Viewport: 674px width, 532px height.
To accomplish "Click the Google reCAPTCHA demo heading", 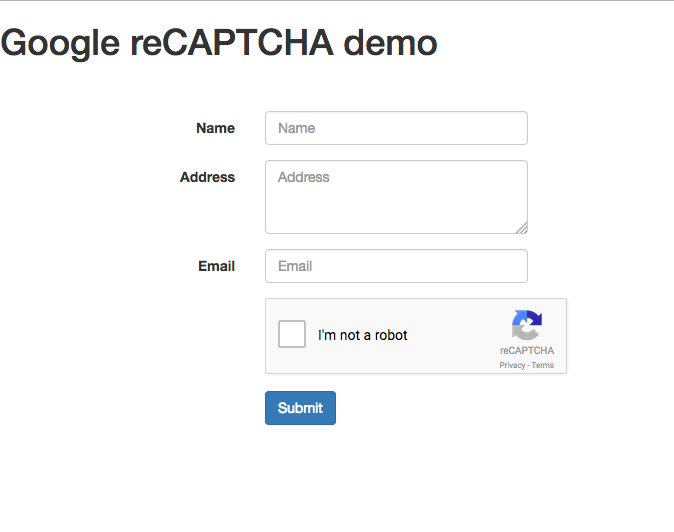I will click(x=219, y=43).
